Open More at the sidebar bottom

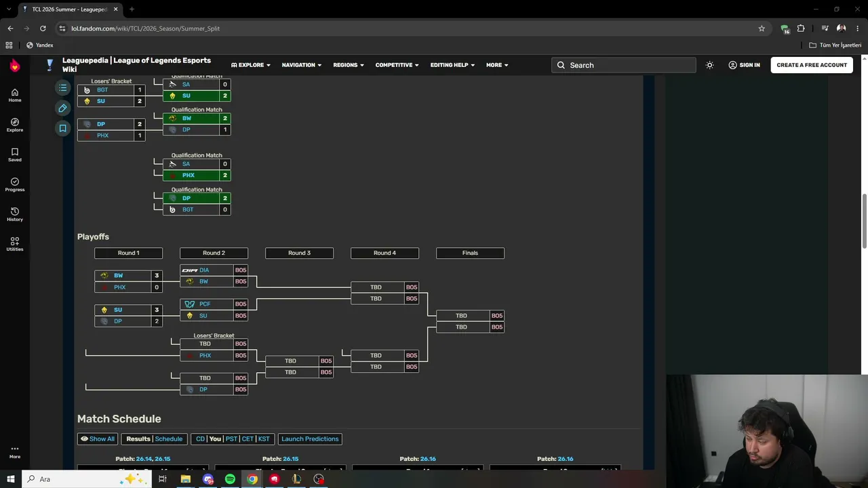[x=15, y=451]
